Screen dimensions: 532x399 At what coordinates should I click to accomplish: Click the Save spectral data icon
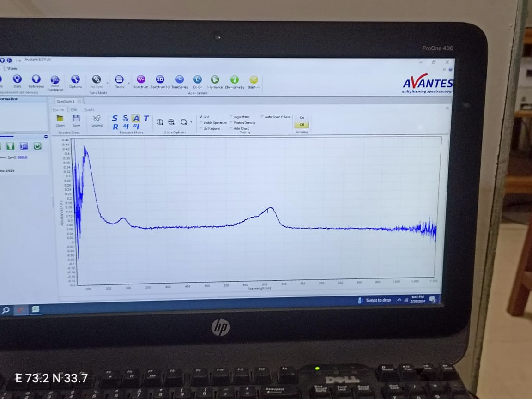(x=76, y=118)
